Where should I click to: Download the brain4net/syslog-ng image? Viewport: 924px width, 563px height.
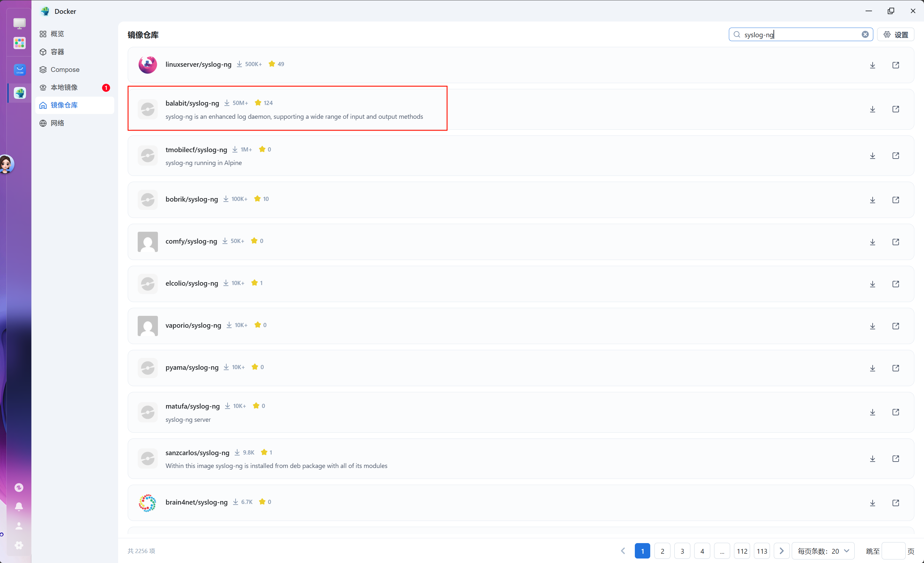pos(873,503)
